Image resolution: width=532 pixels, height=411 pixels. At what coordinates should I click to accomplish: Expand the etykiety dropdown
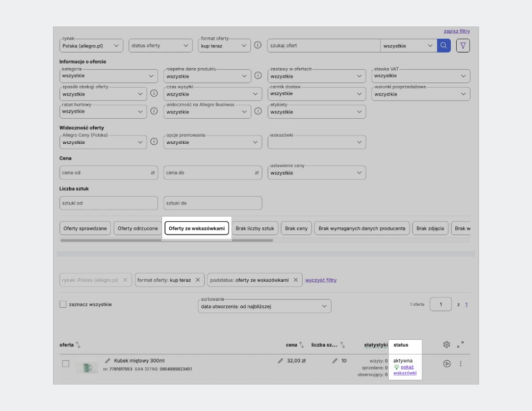pyautogui.click(x=316, y=112)
